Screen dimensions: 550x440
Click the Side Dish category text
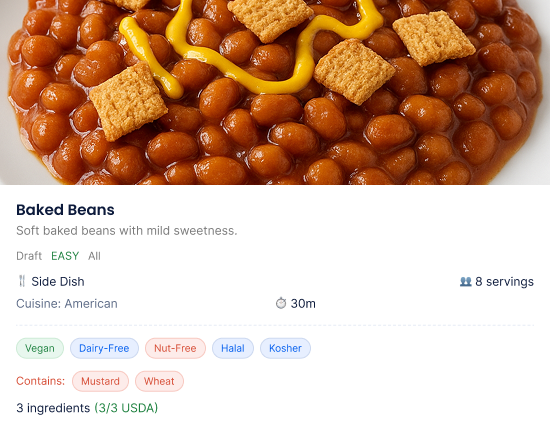pos(58,281)
